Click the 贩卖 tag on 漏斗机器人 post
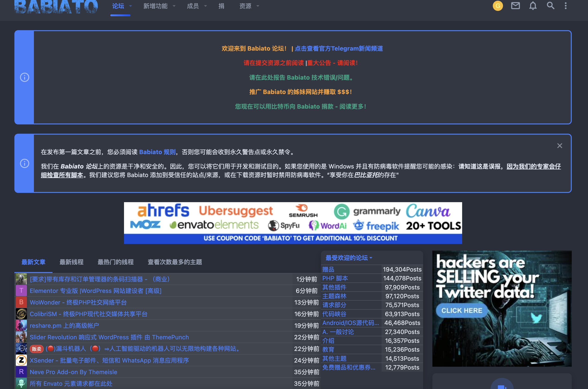Screen dimensions: 588x389 point(36,349)
